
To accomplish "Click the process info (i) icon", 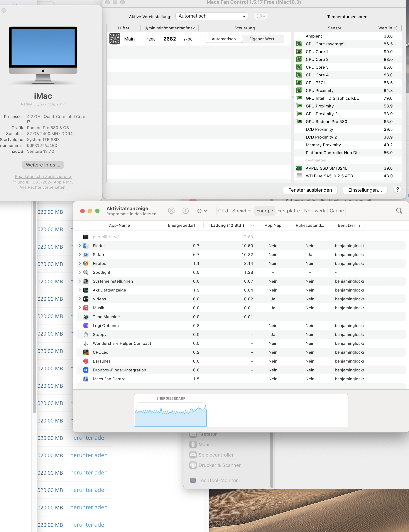I will click(x=185, y=211).
